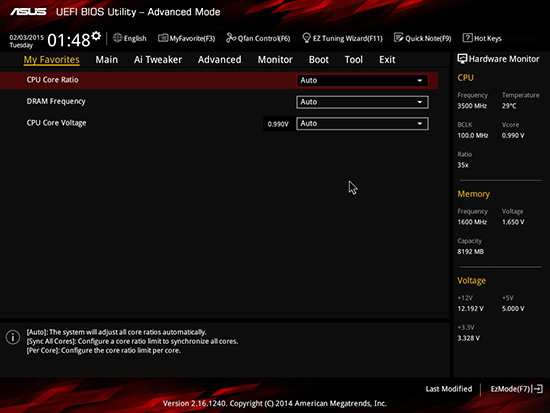This screenshot has height=413, width=550.
Task: Open the DRAM Frequency dropdown
Action: pyautogui.click(x=362, y=102)
